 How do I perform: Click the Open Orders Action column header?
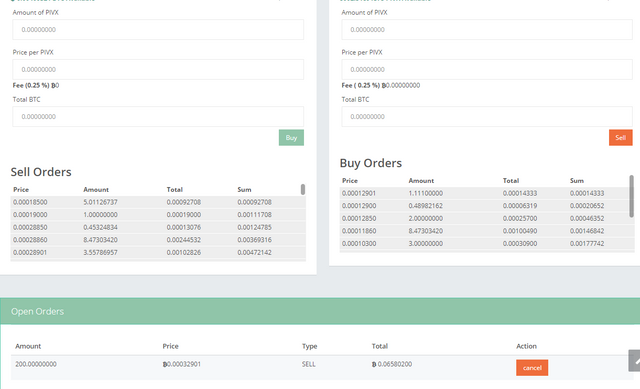[x=527, y=346]
